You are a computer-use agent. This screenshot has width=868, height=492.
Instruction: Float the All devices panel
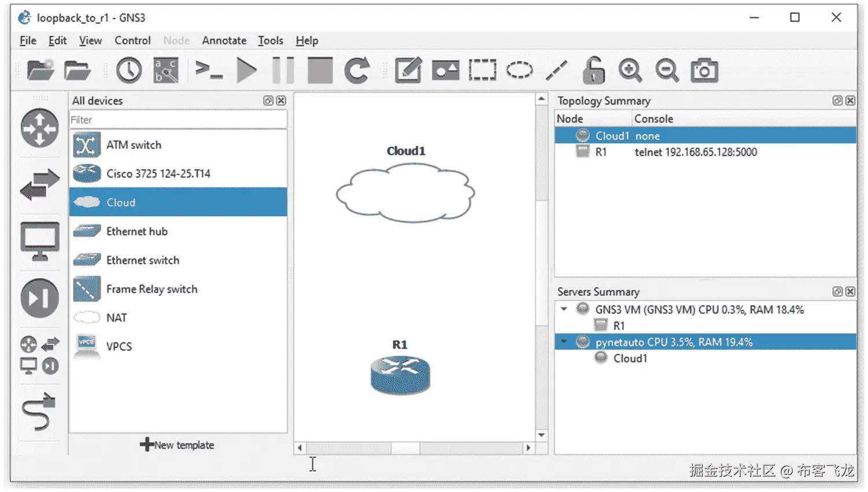pyautogui.click(x=268, y=101)
